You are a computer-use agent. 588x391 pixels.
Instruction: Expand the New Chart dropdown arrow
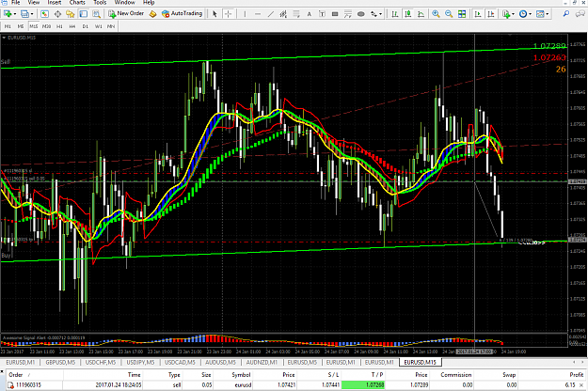pyautogui.click(x=15, y=14)
